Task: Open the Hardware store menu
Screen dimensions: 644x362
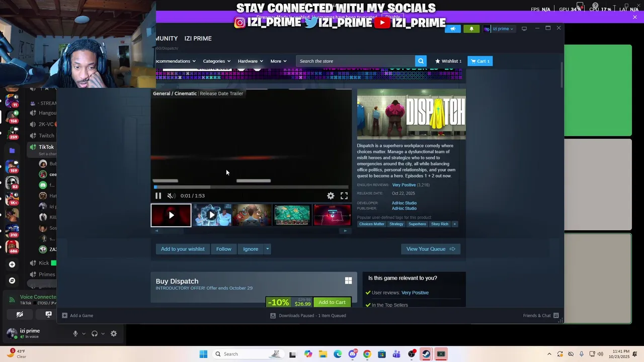Action: tap(250, 61)
